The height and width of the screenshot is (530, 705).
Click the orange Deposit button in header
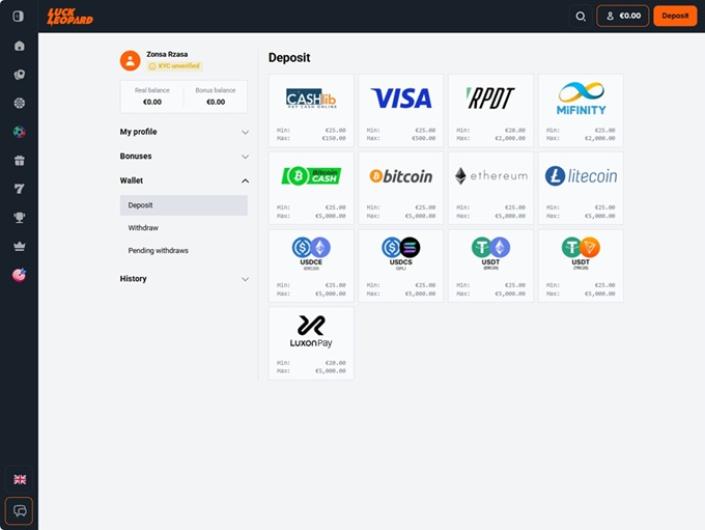click(675, 16)
